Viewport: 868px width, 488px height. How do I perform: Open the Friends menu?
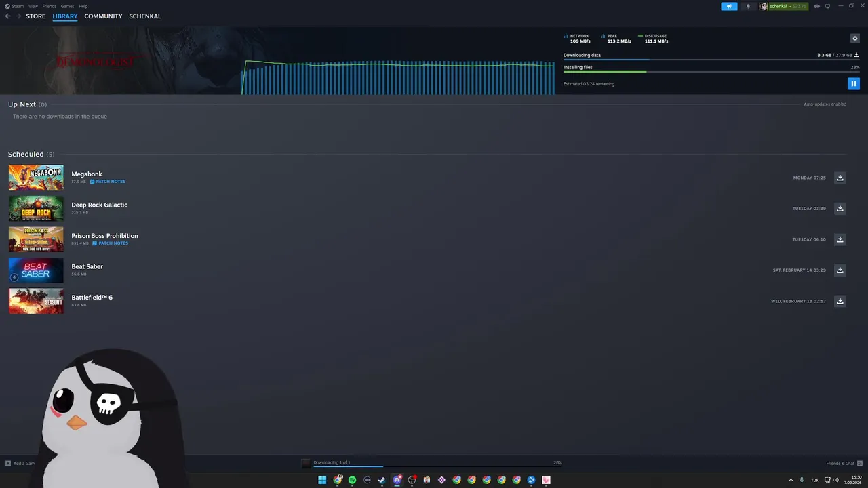coord(49,6)
